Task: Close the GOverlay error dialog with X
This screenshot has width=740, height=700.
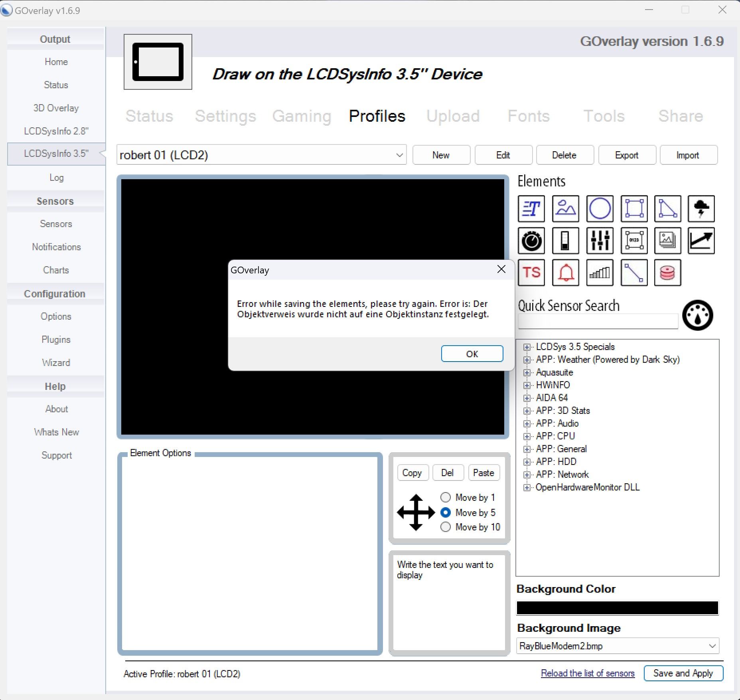Action: click(501, 269)
